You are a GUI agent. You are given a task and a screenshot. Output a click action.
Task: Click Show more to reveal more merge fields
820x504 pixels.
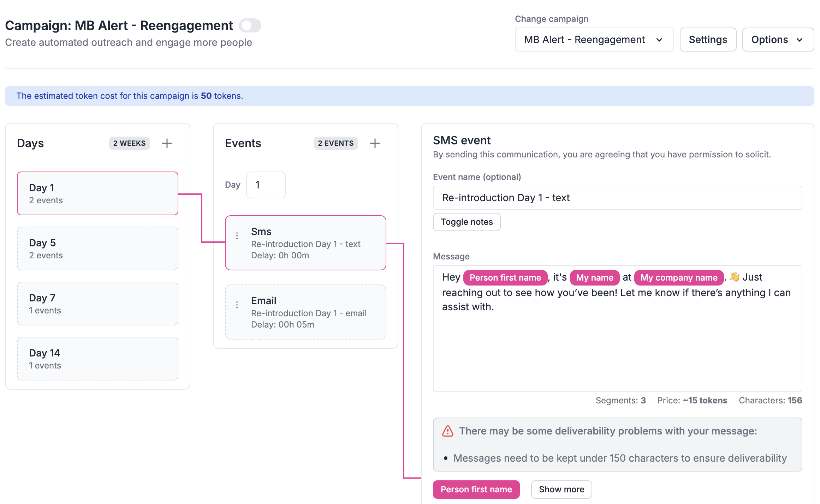click(x=561, y=489)
